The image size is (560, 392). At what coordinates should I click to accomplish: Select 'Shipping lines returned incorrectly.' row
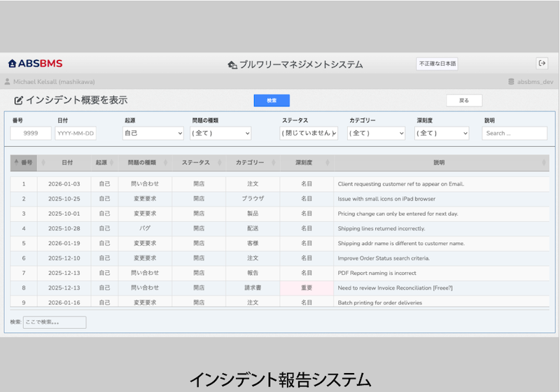[279, 228]
